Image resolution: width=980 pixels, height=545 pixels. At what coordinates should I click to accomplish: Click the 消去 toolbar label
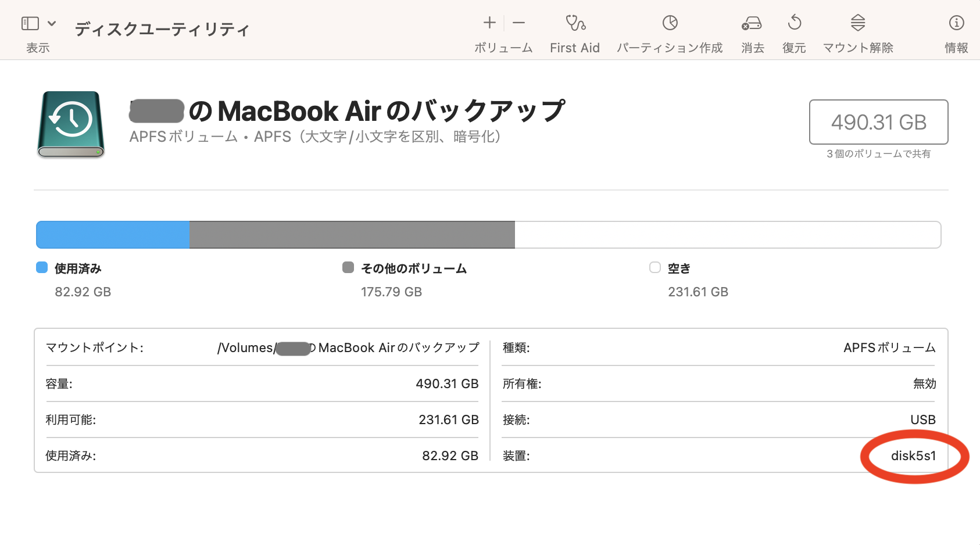(753, 48)
